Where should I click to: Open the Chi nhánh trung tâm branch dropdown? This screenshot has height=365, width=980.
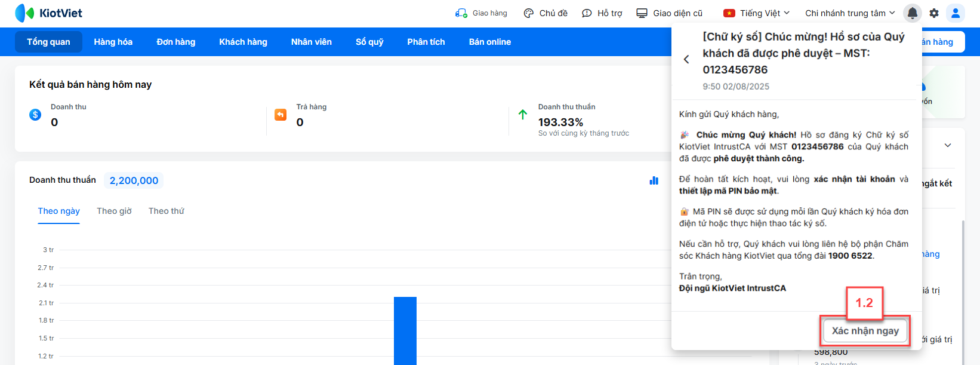850,13
